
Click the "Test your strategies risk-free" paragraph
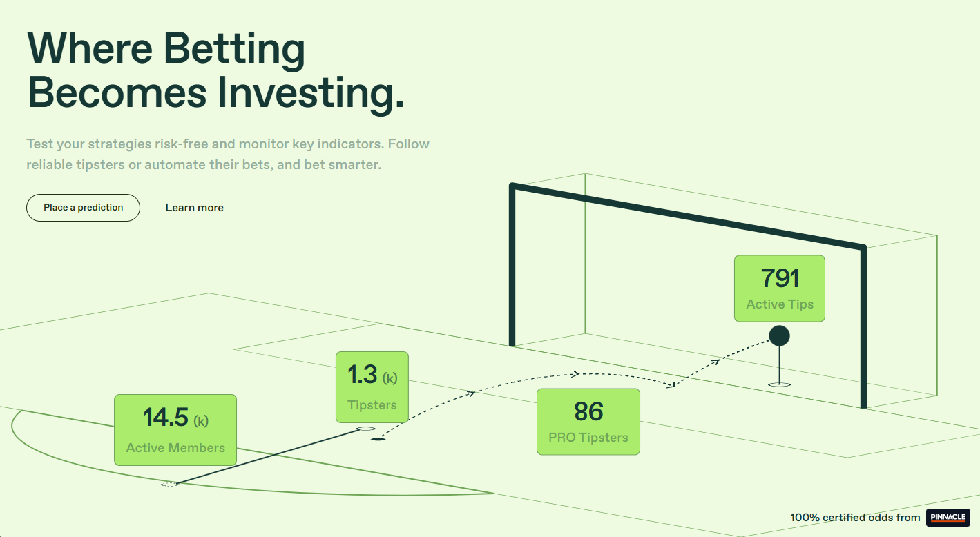[228, 155]
